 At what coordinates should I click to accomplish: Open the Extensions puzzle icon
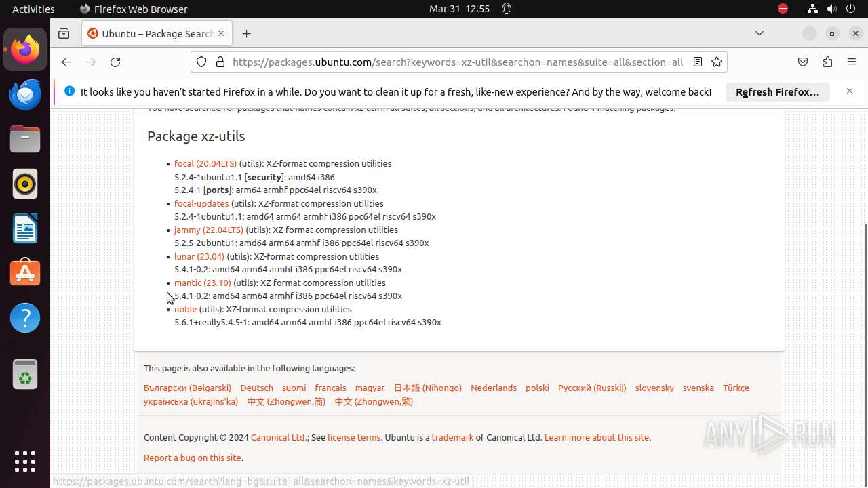click(x=827, y=62)
